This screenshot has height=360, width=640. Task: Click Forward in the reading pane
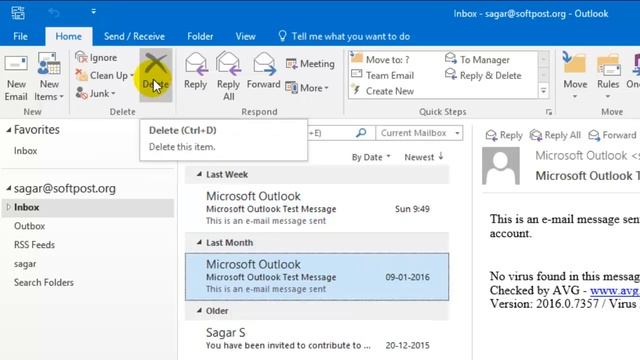(x=612, y=135)
